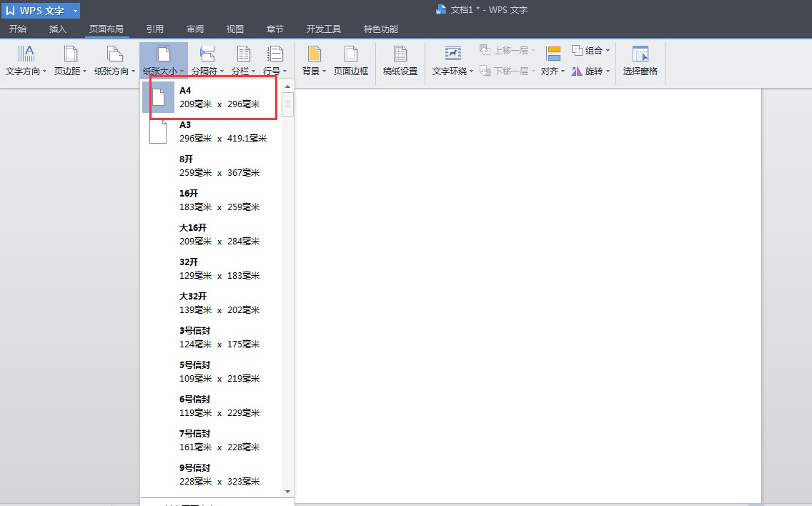The height and width of the screenshot is (506, 812).
Task: Switch to the 插入 tab
Action: 57,29
